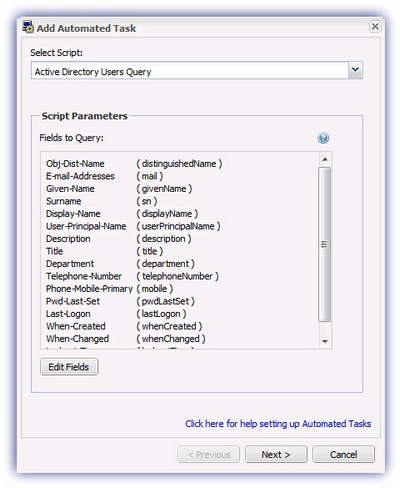The image size is (400, 488).
Task: Click the fields list scroll down arrow
Action: (x=325, y=341)
